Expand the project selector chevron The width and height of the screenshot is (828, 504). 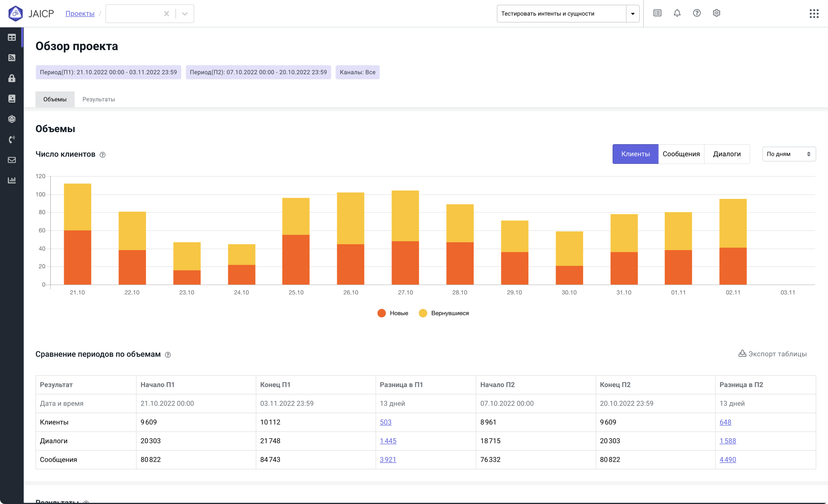click(x=184, y=14)
